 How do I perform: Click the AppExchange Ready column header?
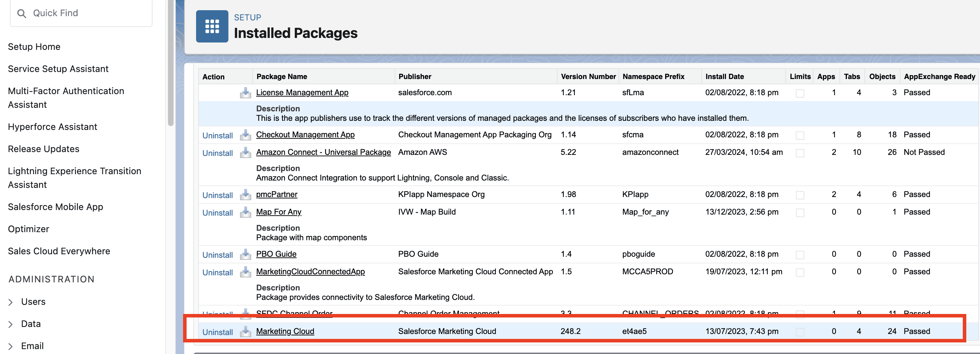pos(939,77)
